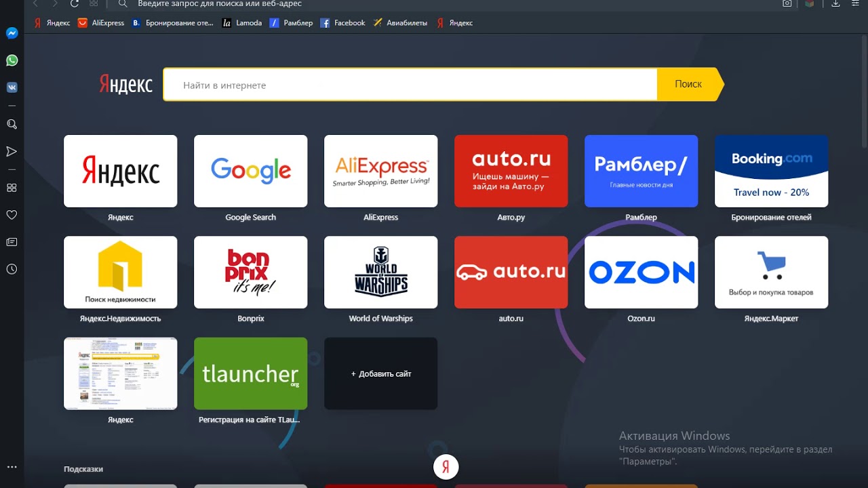The image size is (868, 488).
Task: Open the Ozon.ru speed dial tile
Action: click(642, 272)
